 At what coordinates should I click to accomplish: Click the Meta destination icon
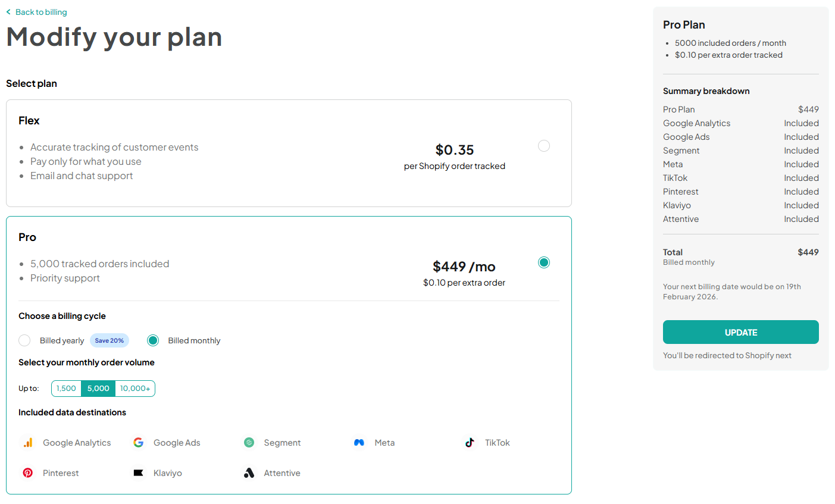tap(359, 443)
